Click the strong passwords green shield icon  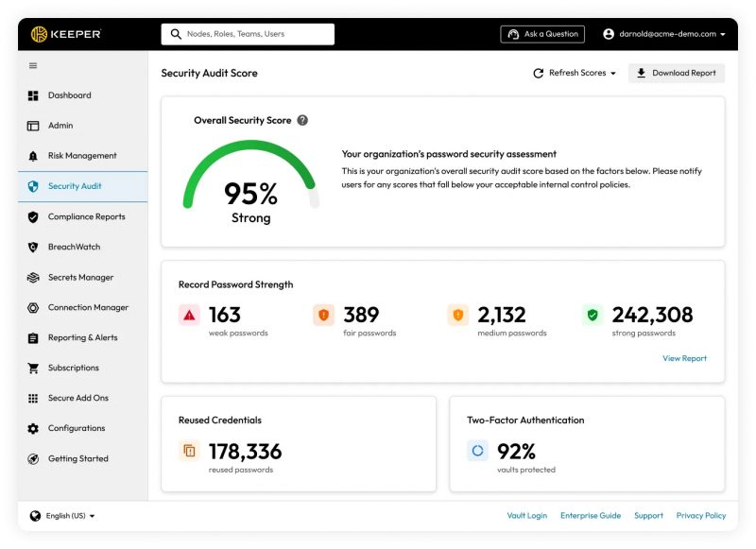coord(593,316)
